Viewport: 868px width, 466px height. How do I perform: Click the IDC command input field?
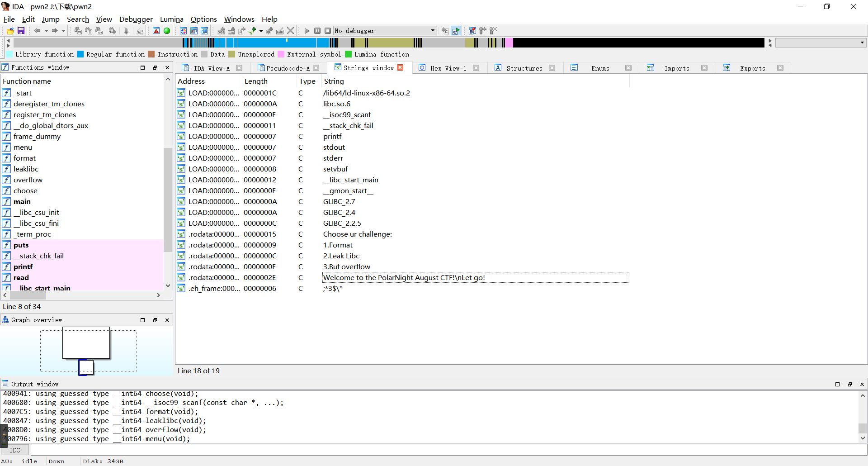click(x=448, y=450)
